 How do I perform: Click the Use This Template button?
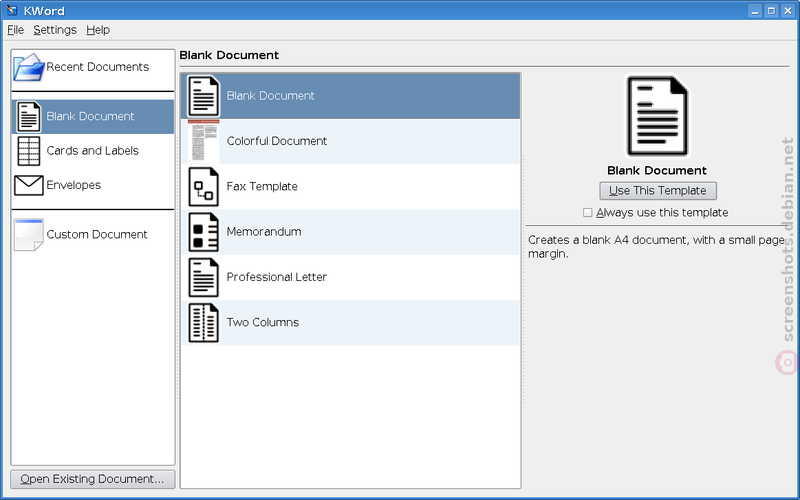pyautogui.click(x=658, y=191)
